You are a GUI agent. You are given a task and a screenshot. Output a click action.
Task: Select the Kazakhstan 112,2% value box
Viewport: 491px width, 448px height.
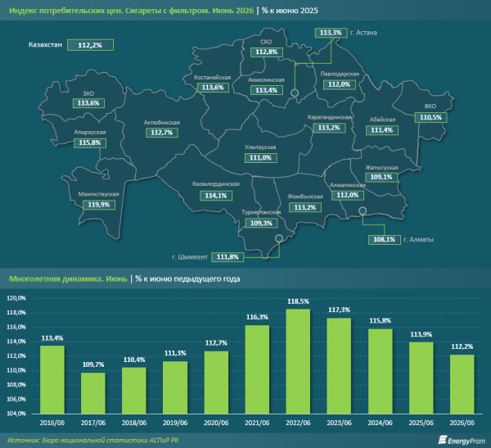(x=90, y=45)
